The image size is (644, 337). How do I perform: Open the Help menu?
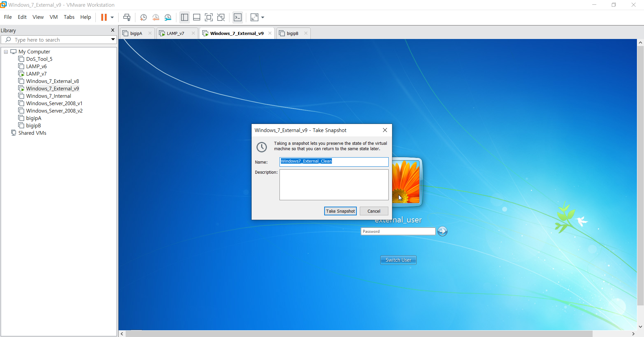click(86, 17)
